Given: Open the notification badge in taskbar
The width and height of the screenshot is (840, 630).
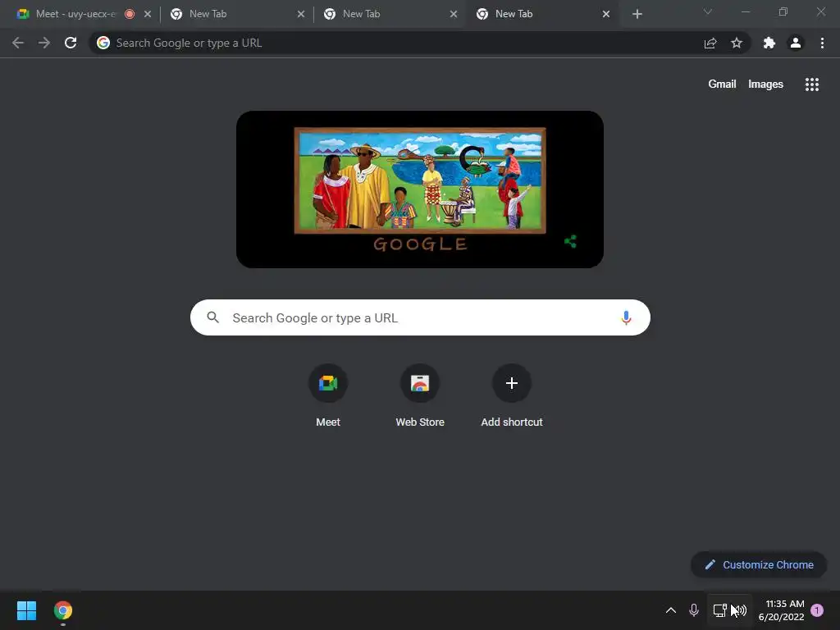Looking at the screenshot, I should tap(817, 610).
